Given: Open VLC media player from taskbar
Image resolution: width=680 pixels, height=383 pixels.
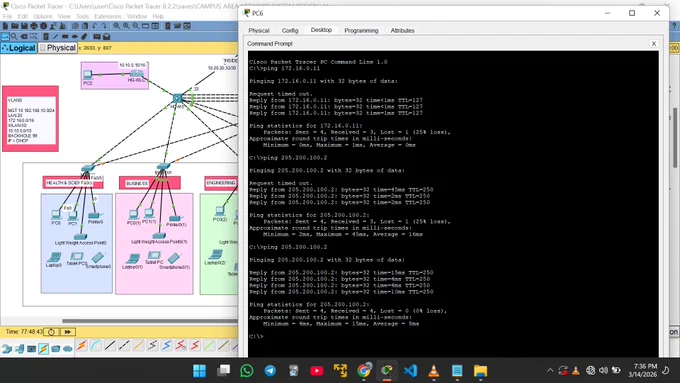Looking at the screenshot, I should (433, 371).
